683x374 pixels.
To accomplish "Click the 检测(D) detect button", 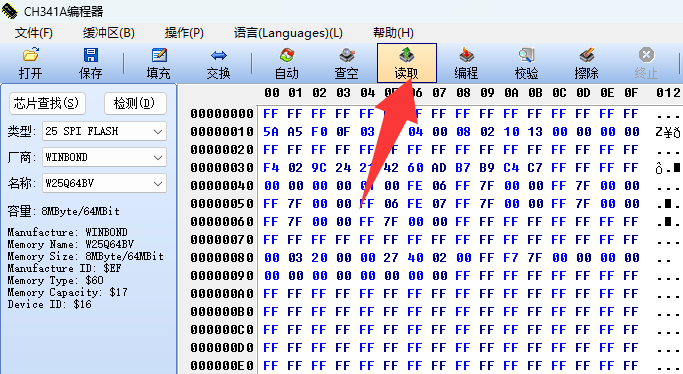I will (135, 103).
